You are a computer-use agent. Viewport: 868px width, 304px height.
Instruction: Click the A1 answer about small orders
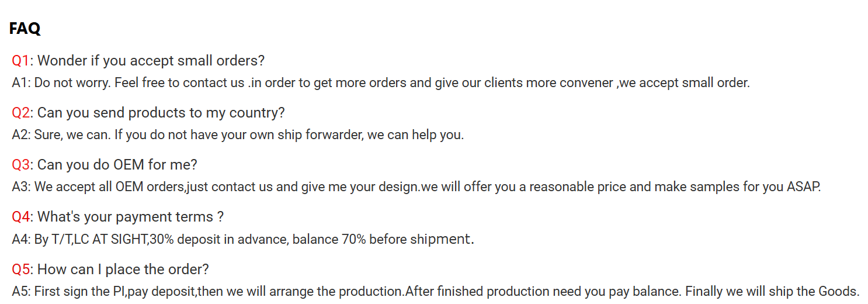click(381, 82)
